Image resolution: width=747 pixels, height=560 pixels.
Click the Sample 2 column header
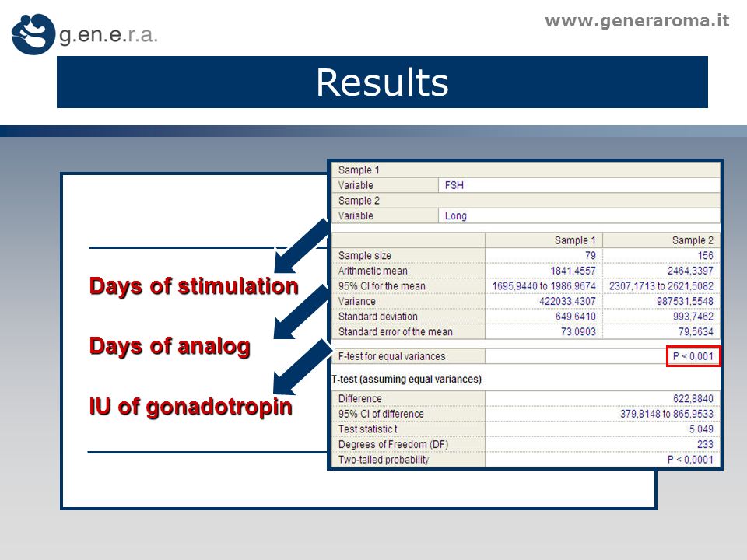point(693,240)
